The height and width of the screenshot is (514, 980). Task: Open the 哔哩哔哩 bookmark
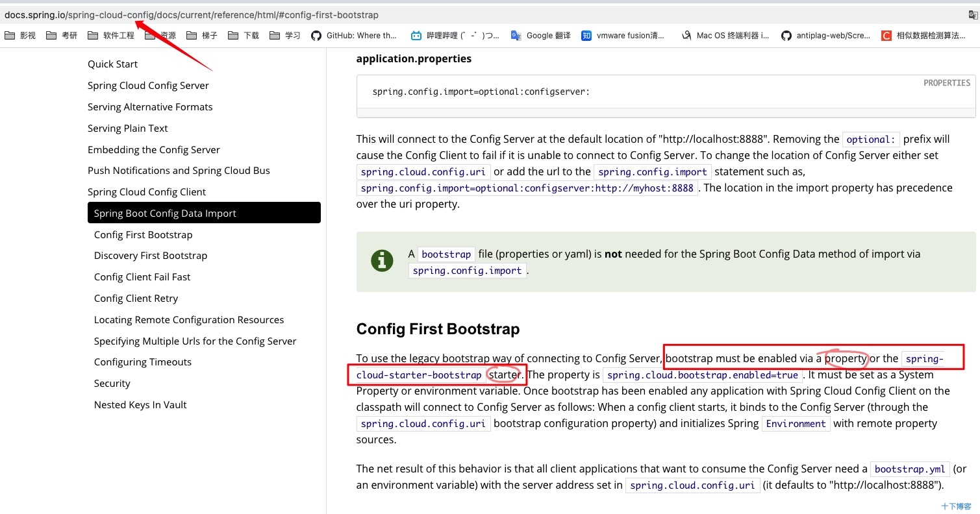click(x=455, y=36)
